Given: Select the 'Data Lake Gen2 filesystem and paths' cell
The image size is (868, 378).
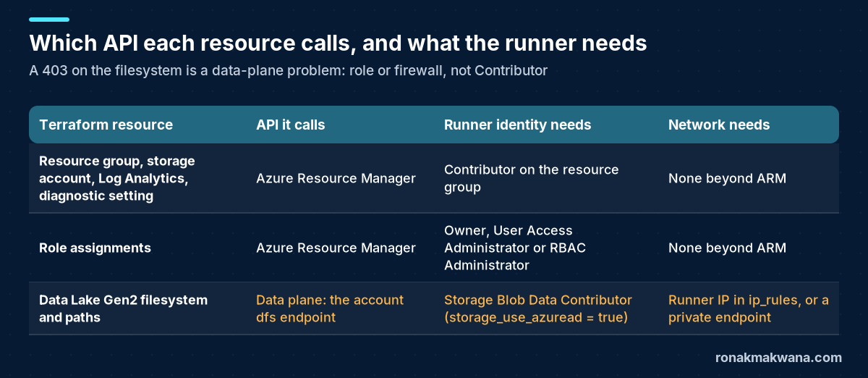Looking at the screenshot, I should [x=123, y=308].
